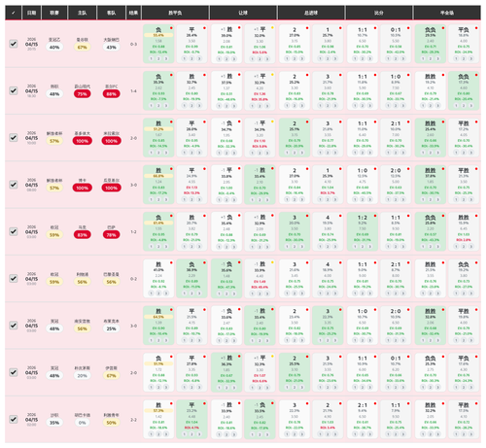Uncheck the checkbox for the 0-2 match
486x448 pixels.
(14, 278)
